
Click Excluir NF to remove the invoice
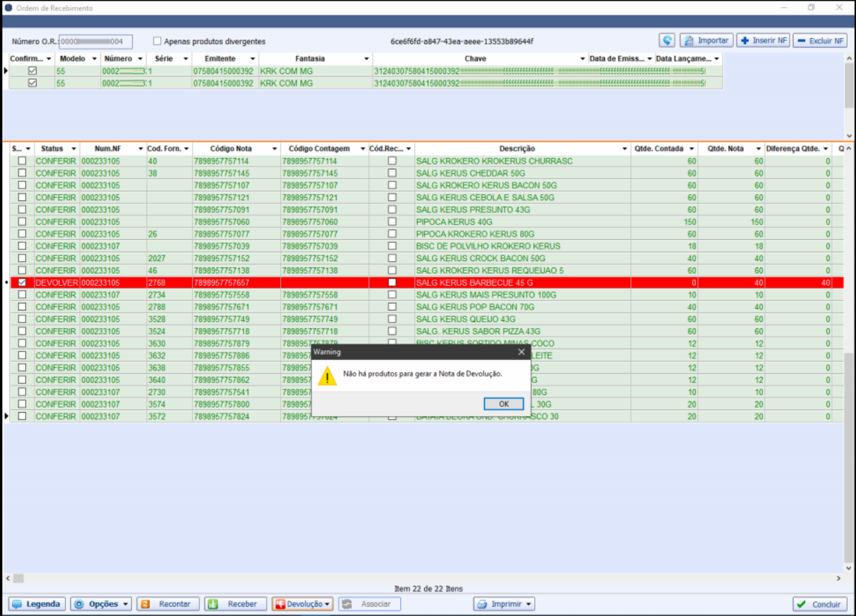(819, 41)
